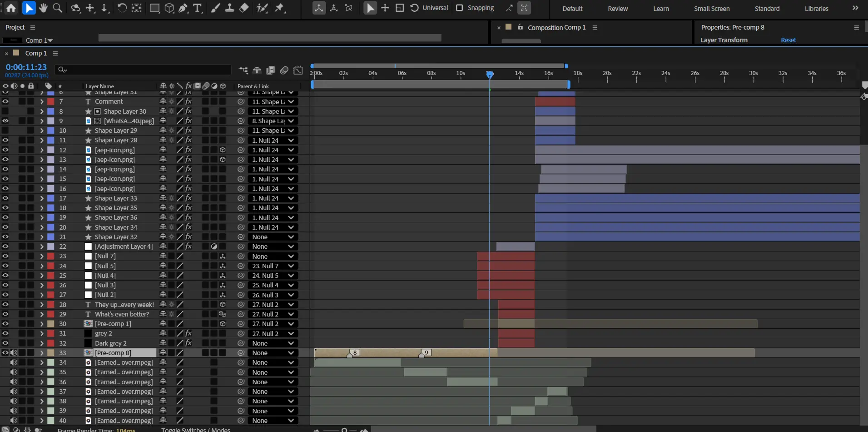Switch to the Review workspace
This screenshot has height=432, width=868.
coord(618,9)
